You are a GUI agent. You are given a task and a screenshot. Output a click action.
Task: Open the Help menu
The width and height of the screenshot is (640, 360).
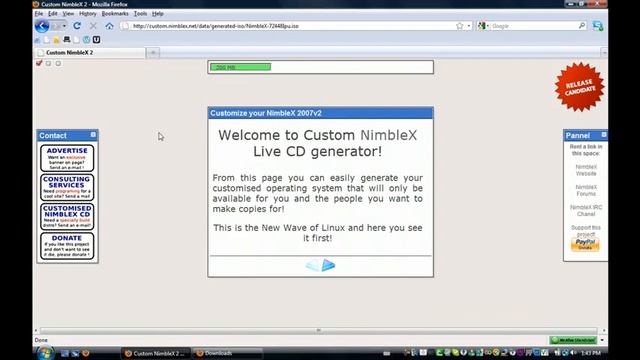tap(158, 13)
